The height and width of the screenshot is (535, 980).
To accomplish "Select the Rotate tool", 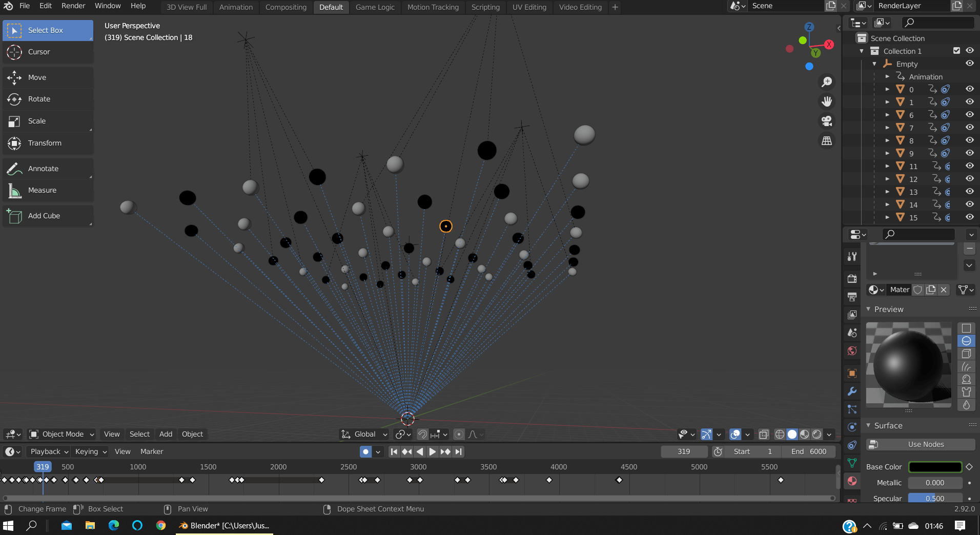I will click(39, 99).
